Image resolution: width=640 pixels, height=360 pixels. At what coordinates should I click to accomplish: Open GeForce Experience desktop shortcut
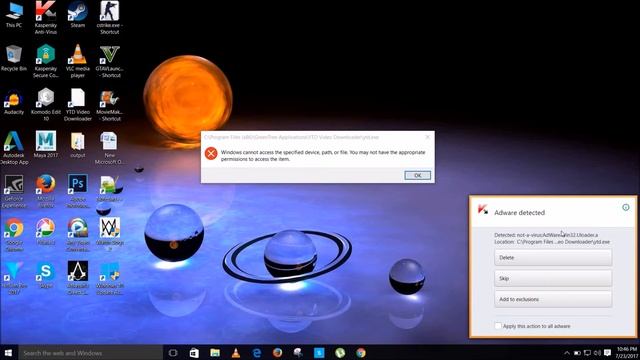coord(14,192)
